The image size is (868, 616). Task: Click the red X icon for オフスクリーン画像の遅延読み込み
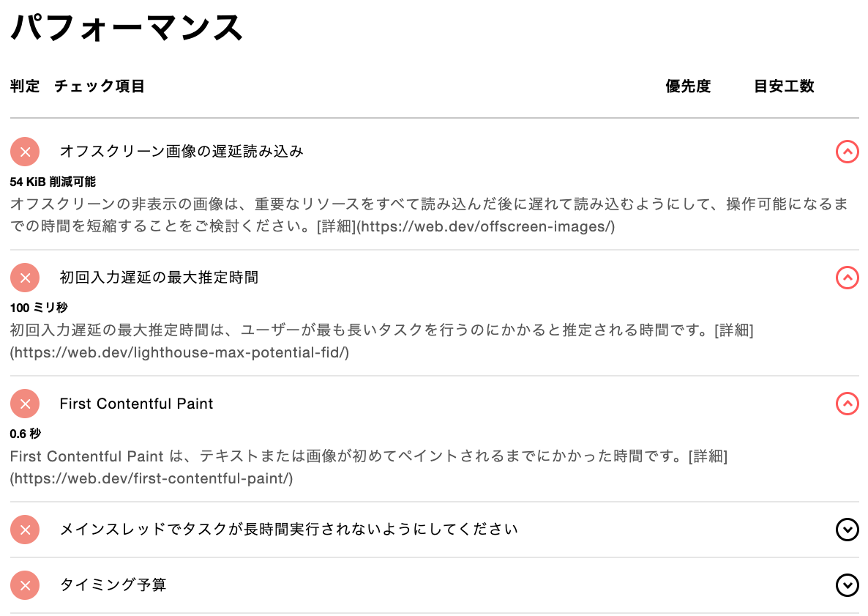24,152
